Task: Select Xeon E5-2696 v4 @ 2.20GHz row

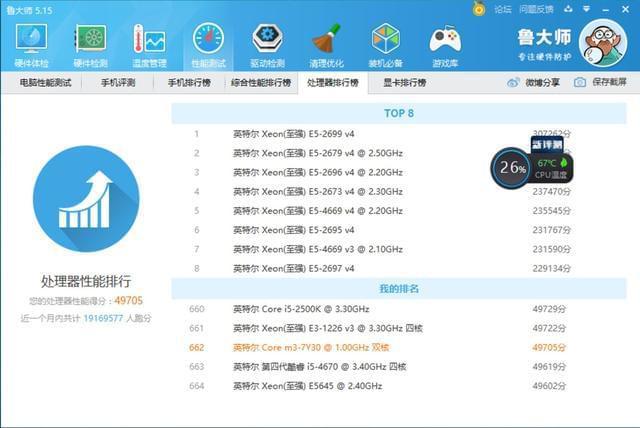Action: coord(399,172)
